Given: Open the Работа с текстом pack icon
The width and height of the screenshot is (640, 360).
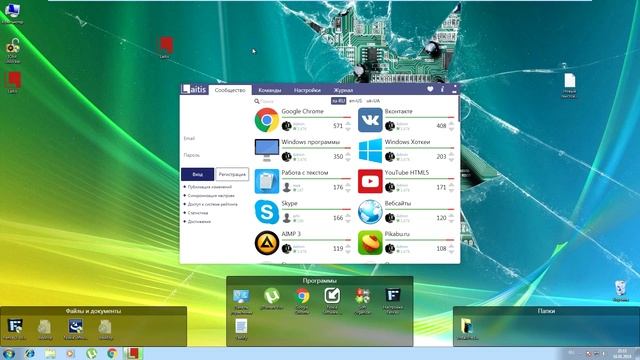Looking at the screenshot, I should [x=267, y=181].
